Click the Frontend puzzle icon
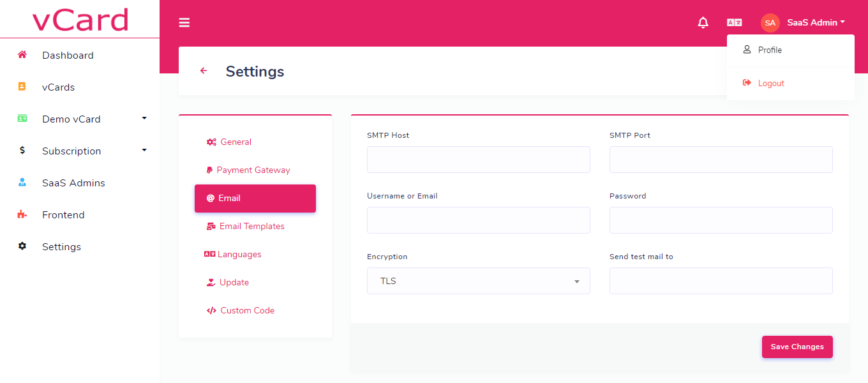 (22, 214)
